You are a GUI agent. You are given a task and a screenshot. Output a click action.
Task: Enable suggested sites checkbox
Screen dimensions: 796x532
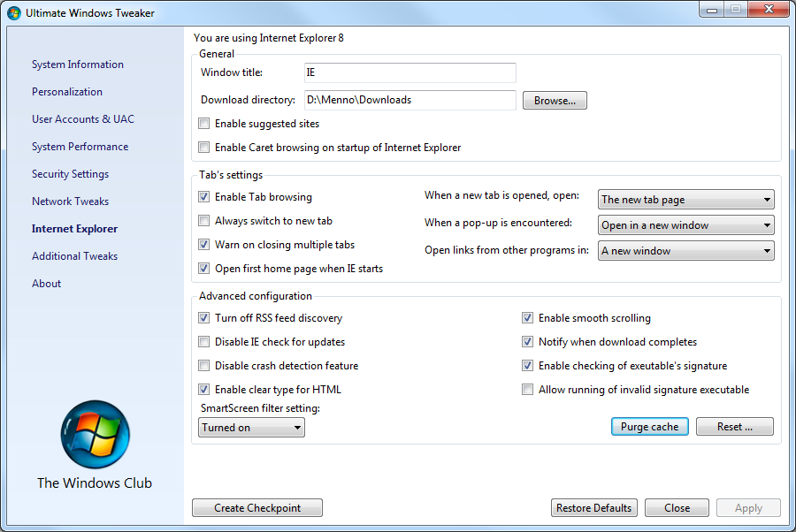[x=204, y=123]
